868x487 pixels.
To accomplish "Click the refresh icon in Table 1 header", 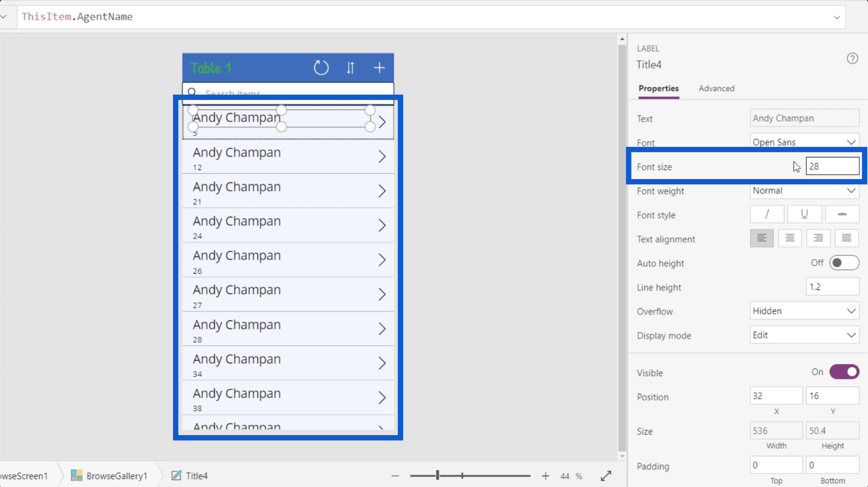I will pyautogui.click(x=321, y=68).
